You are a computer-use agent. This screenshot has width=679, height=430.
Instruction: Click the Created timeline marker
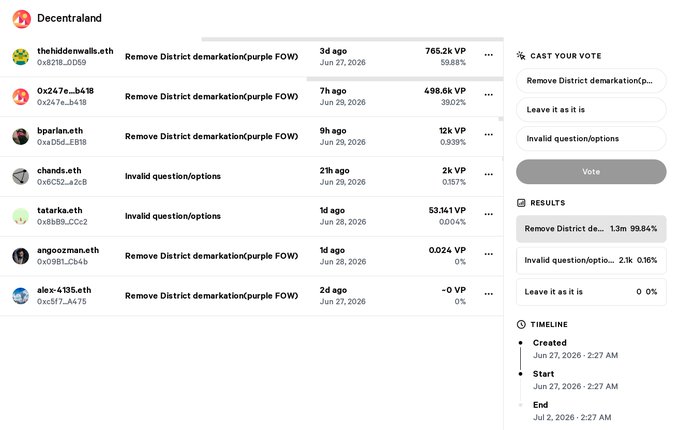point(521,343)
